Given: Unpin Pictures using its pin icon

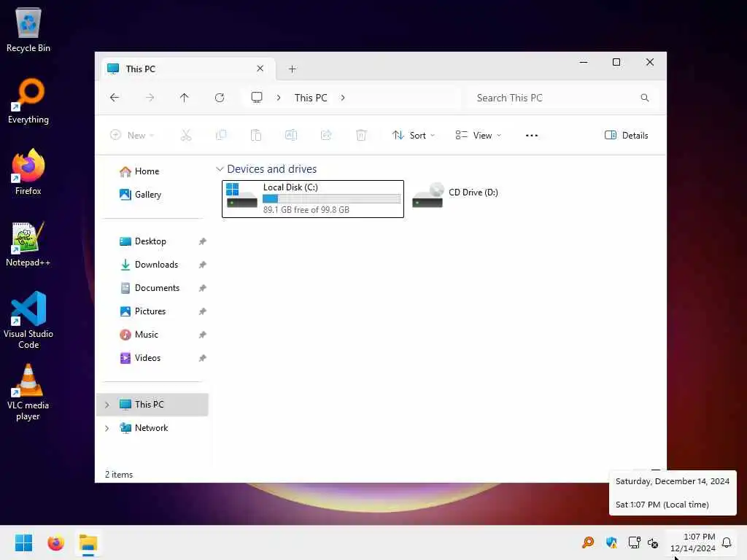Looking at the screenshot, I should click(x=203, y=311).
